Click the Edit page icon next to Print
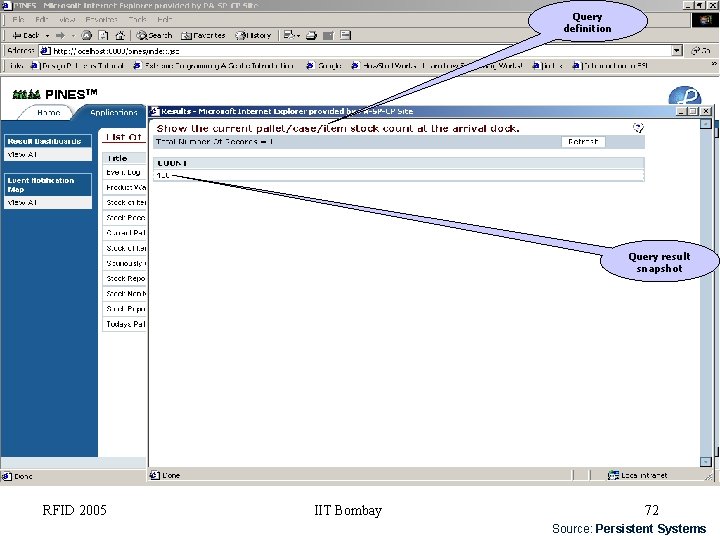Viewport: 720px width, 540px height. click(x=328, y=35)
